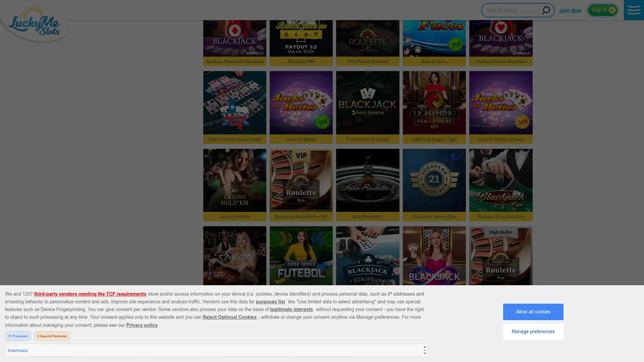Open Studio21 Hearts Blackjack game thumbnail
The width and height of the screenshot is (644, 362).
pos(501,38)
